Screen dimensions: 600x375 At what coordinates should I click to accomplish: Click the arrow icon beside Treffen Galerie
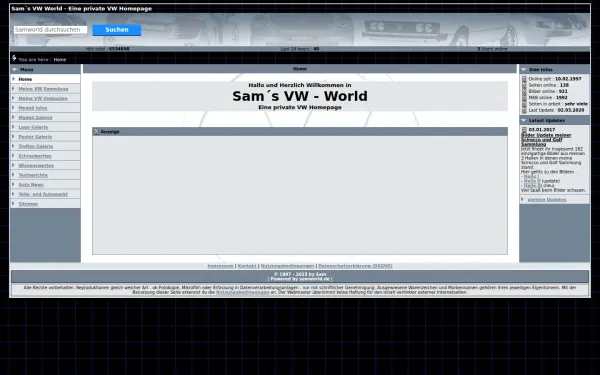[x=13, y=146]
